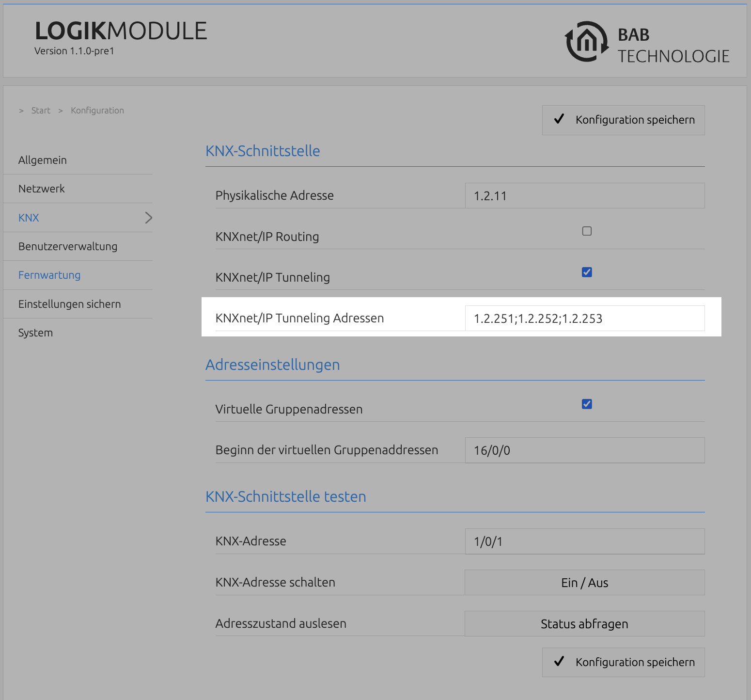Focus the KNX-Adresse test input field
The height and width of the screenshot is (700, 751).
point(585,541)
